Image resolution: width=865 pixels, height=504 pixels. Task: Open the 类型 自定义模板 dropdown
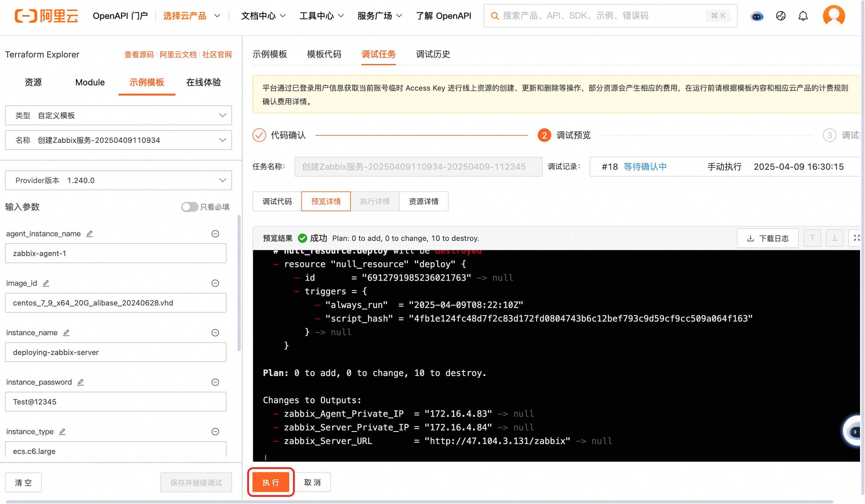point(118,115)
